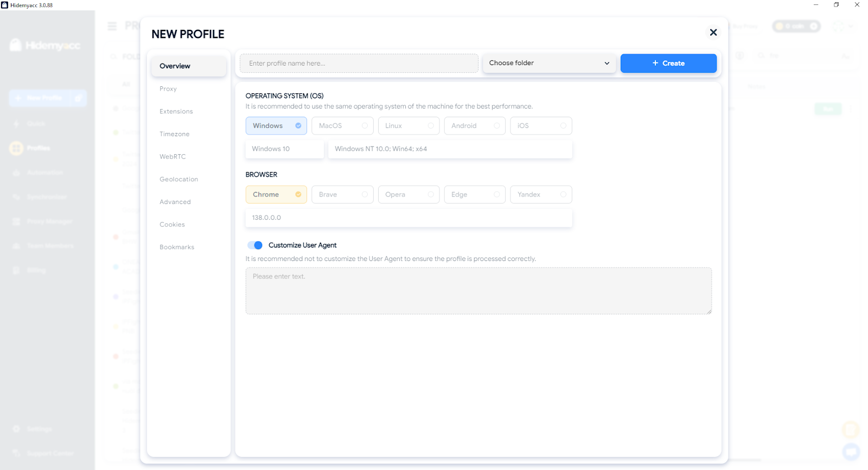The image size is (868, 470).
Task: Choose the Yandex browser option
Action: click(541, 195)
